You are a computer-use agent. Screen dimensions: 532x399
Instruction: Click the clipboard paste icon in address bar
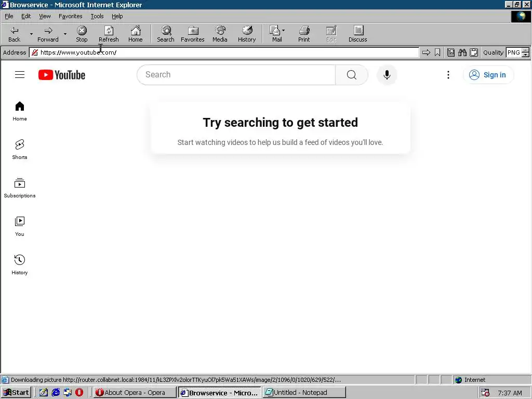click(x=474, y=52)
